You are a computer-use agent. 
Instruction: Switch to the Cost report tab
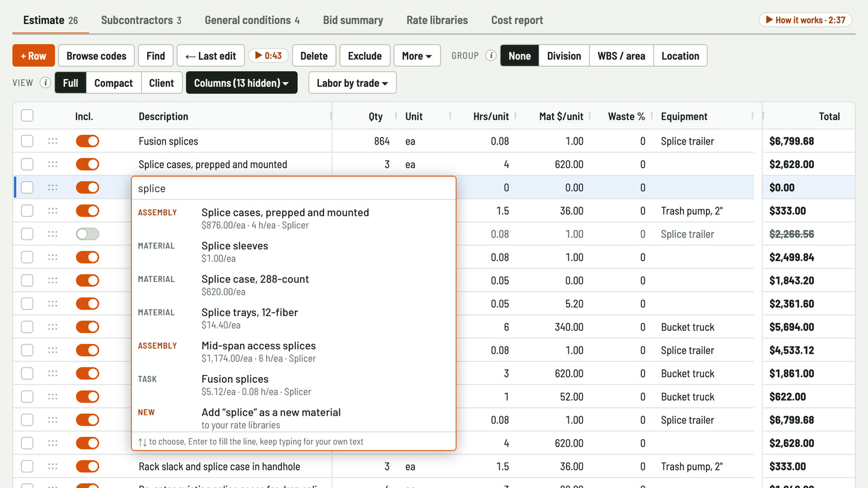[x=517, y=20]
